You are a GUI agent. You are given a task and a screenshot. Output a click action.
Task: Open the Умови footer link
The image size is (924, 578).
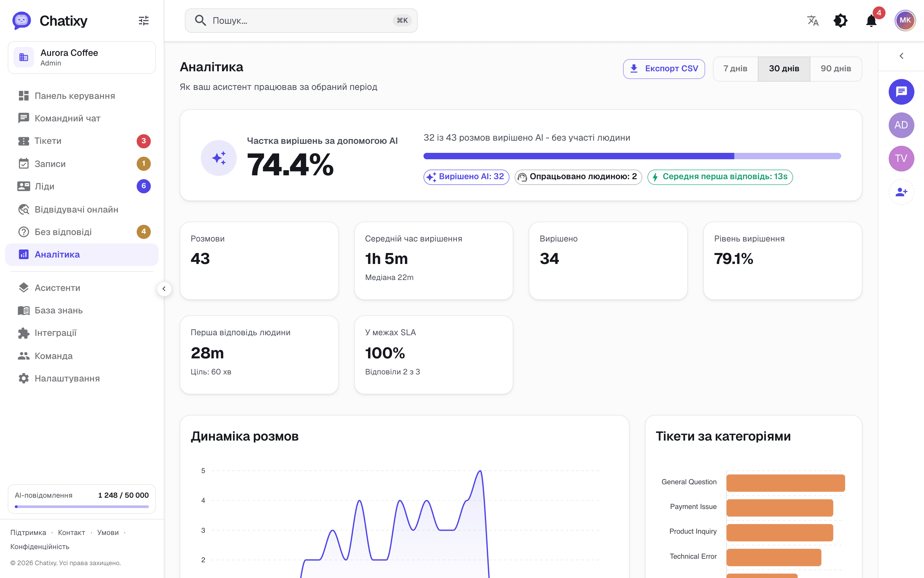108,532
